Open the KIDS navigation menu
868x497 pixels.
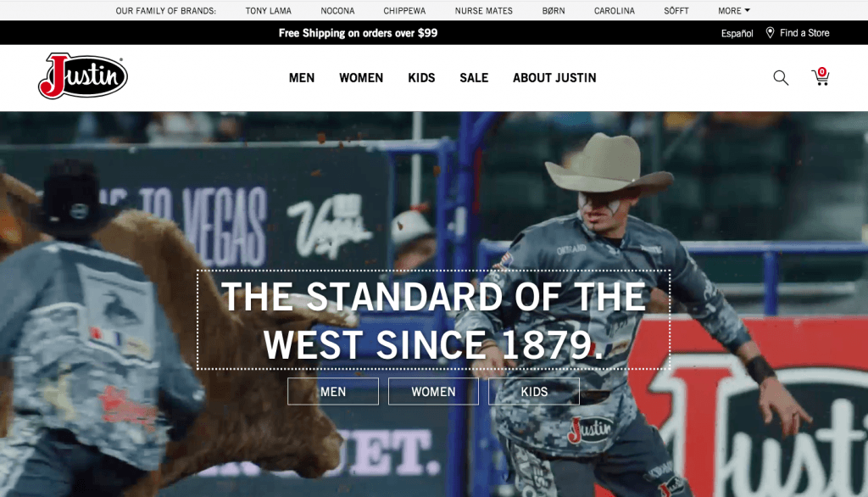coord(421,77)
